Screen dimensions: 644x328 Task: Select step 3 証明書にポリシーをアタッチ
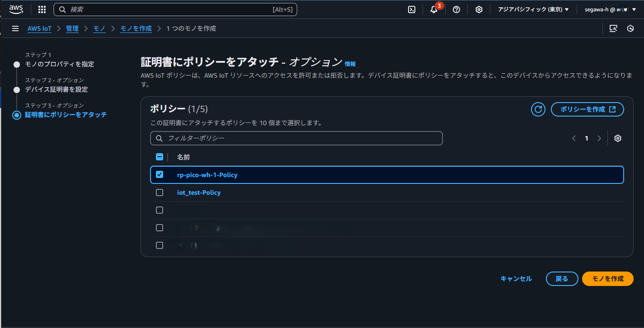pyautogui.click(x=66, y=115)
